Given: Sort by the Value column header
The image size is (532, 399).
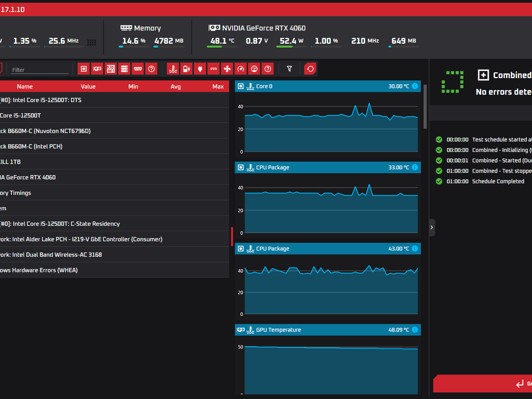Looking at the screenshot, I should point(88,87).
